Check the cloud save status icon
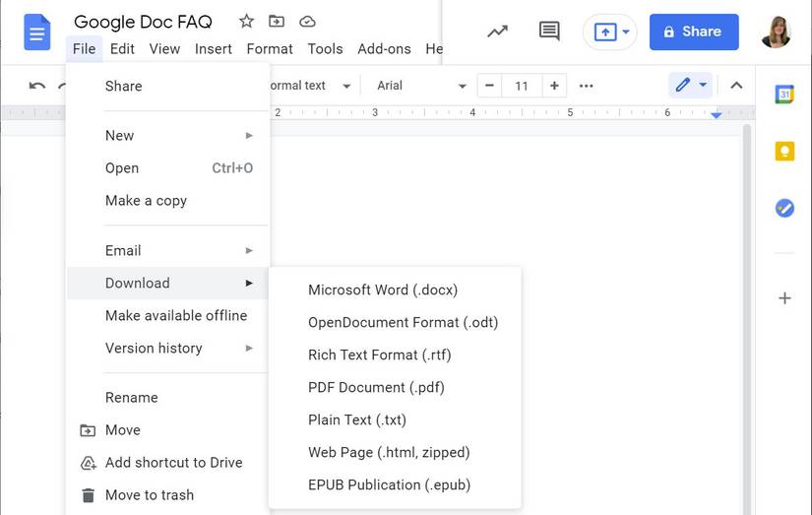The height and width of the screenshot is (515, 812). click(x=307, y=22)
